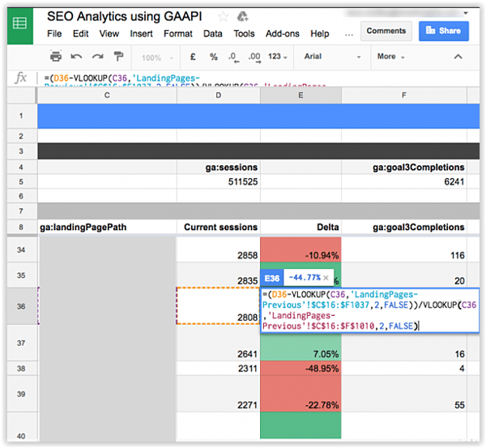Click the red -48.95% delta cell
This screenshot has height=448, width=486.
point(301,369)
